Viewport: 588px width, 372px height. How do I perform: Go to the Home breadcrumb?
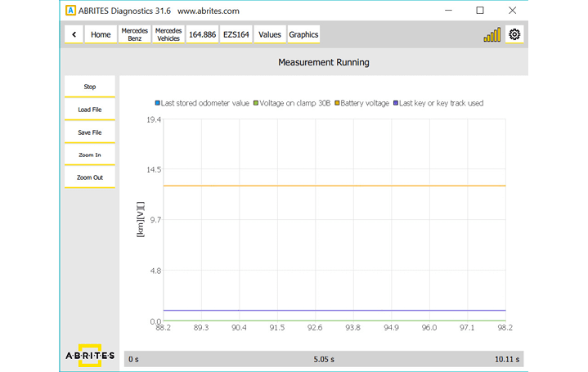101,34
